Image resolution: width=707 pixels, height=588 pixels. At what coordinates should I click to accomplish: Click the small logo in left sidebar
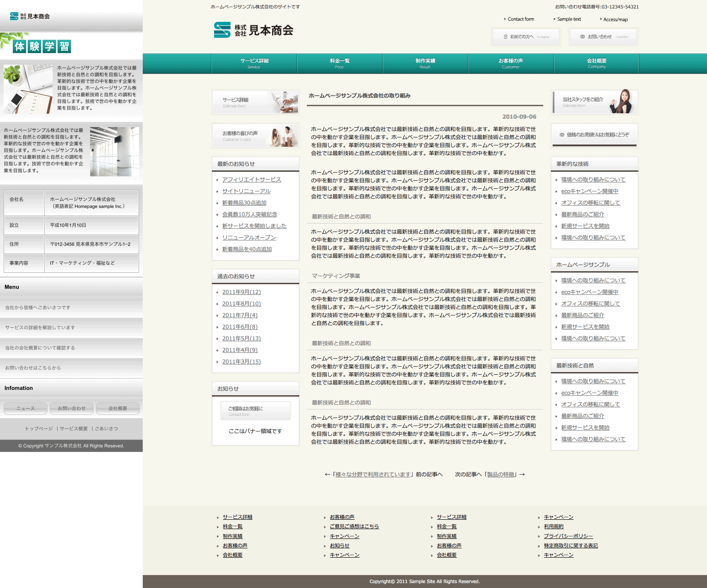pyautogui.click(x=30, y=17)
